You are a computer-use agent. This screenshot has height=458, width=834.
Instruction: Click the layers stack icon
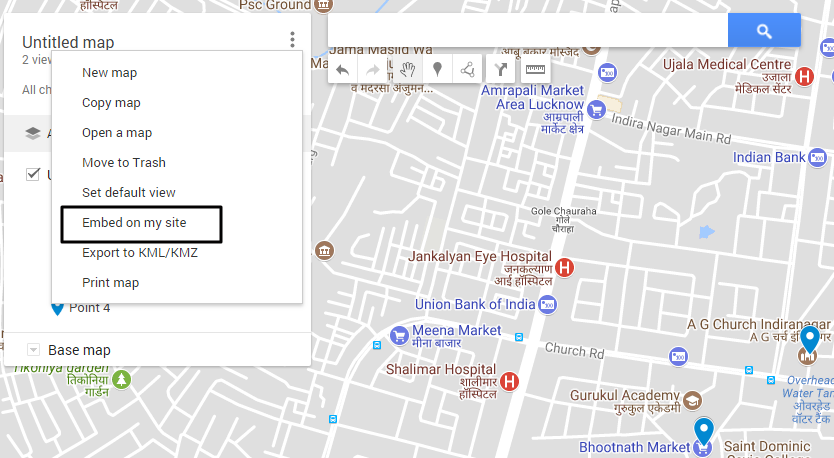pos(32,133)
